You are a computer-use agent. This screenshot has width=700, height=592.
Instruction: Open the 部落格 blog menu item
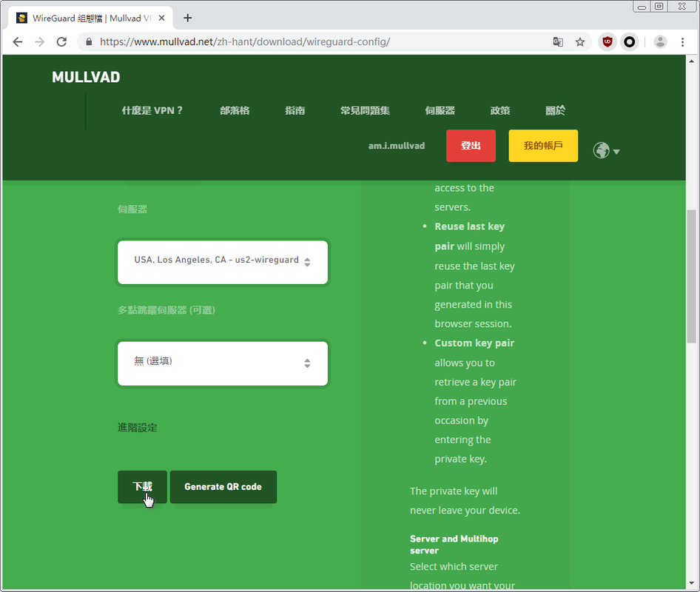235,110
